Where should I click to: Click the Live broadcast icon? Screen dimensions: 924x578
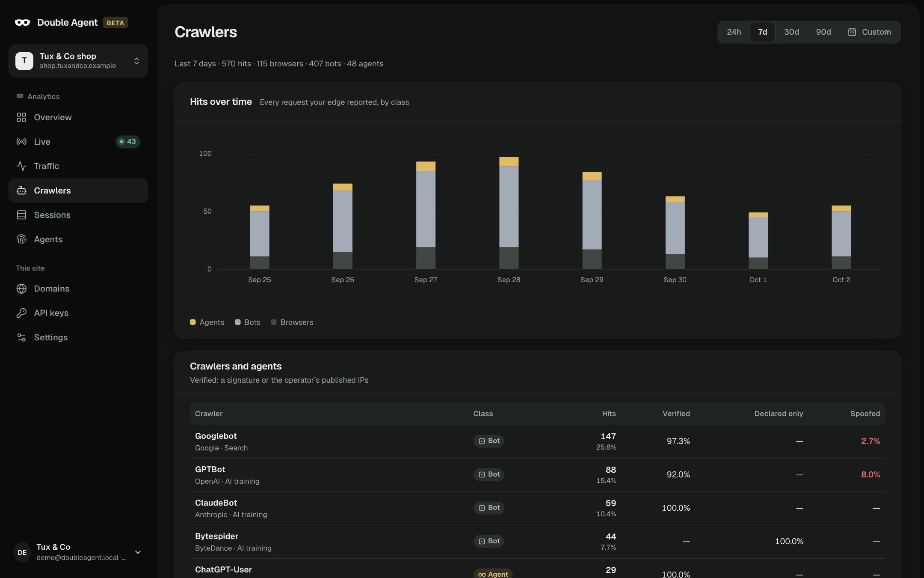point(21,142)
